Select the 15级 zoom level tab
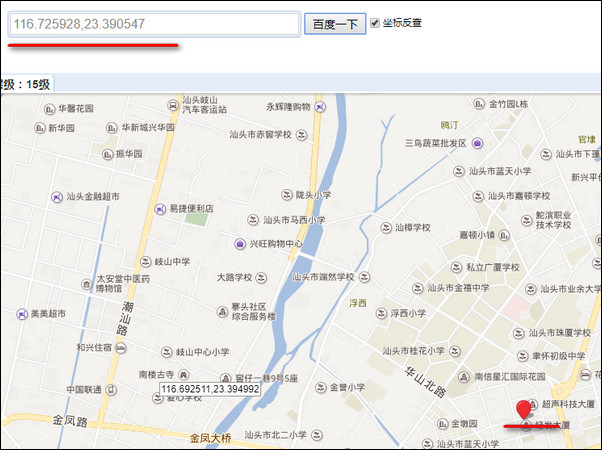Screen dimensions: 602x450 coord(26,84)
